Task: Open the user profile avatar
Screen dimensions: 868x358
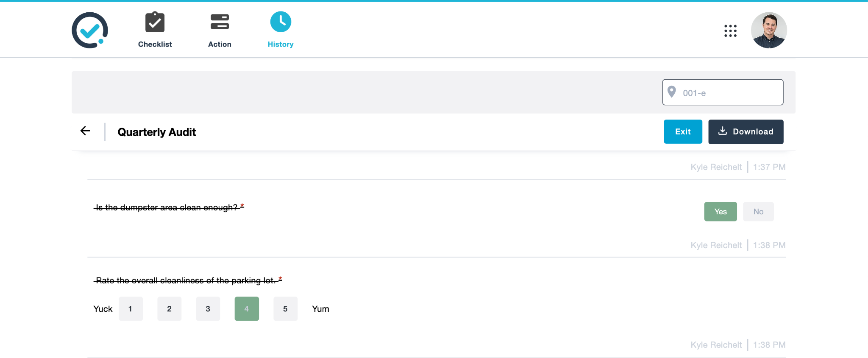Action: 769,30
